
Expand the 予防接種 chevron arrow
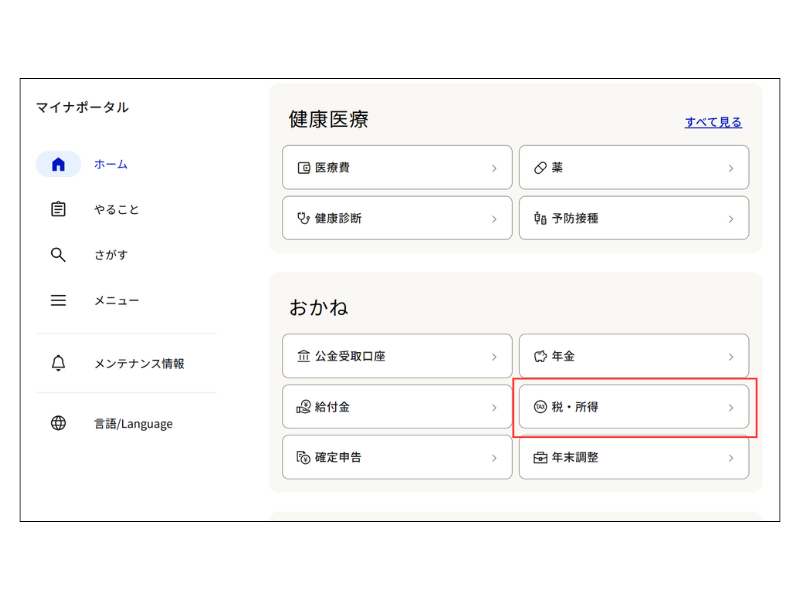731,218
